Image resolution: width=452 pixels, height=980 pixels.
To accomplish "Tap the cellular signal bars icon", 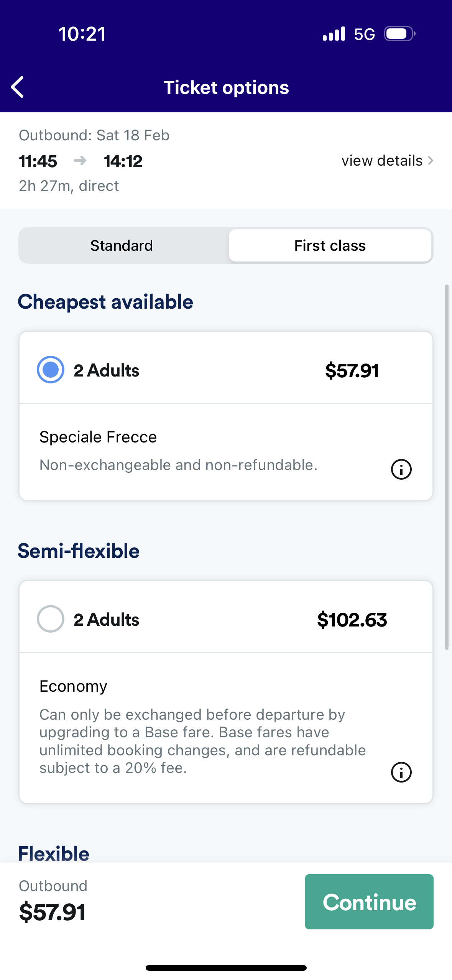I will coord(334,34).
